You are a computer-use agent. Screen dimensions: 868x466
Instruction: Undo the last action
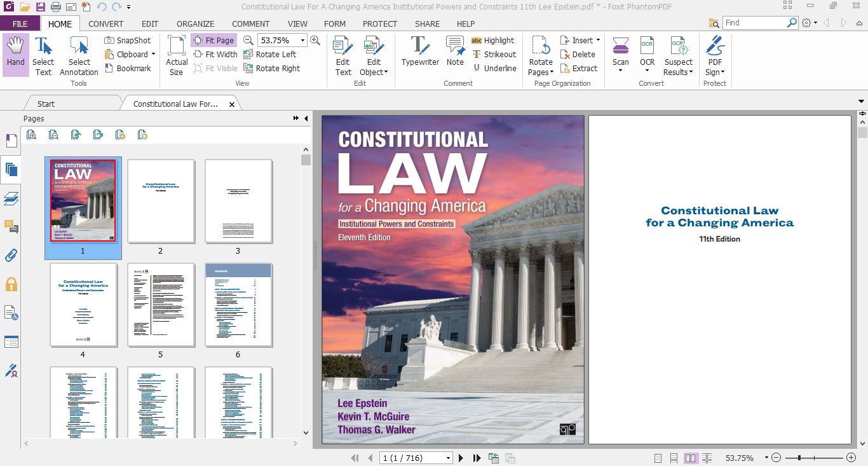click(102, 7)
